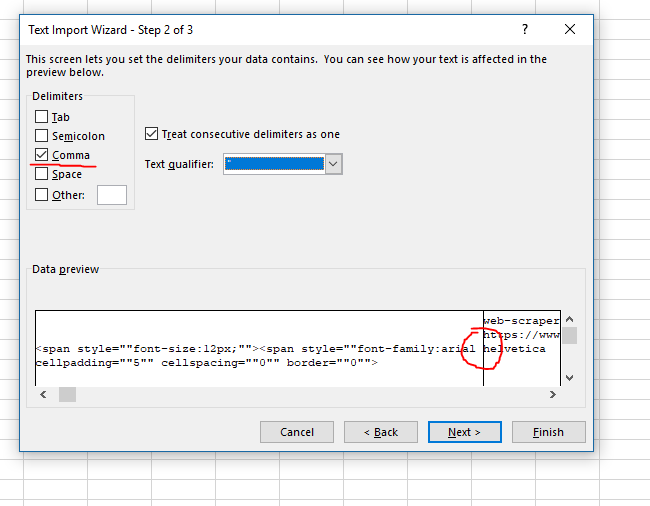The image size is (650, 506).
Task: Check the Semicolon delimiter option
Action: pyautogui.click(x=41, y=136)
